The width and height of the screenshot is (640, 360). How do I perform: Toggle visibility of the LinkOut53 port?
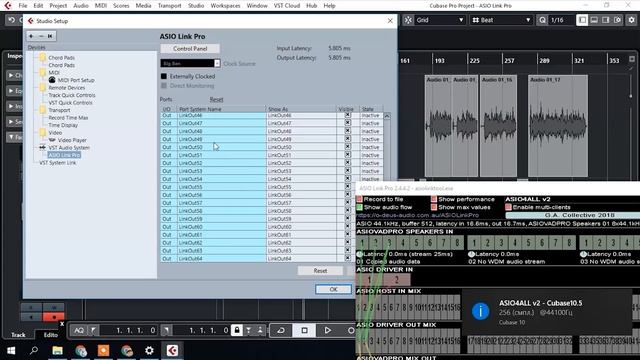click(x=347, y=171)
